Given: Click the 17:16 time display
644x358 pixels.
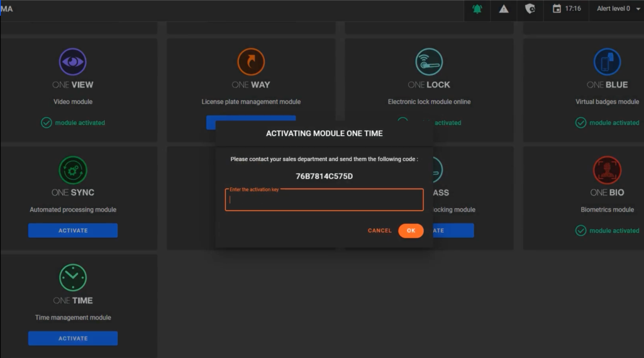Looking at the screenshot, I should [572, 9].
